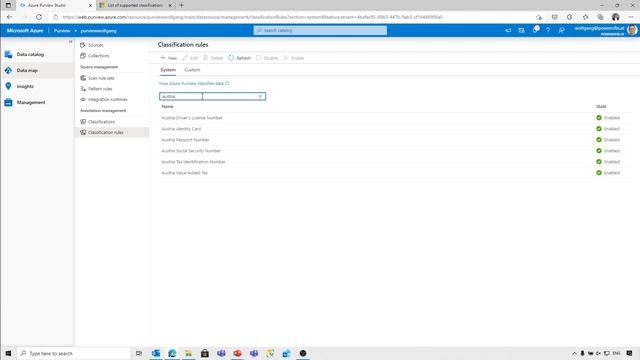Screen dimensions: 640x360
Task: Click the browser Back arrow
Action: tap(9, 17)
